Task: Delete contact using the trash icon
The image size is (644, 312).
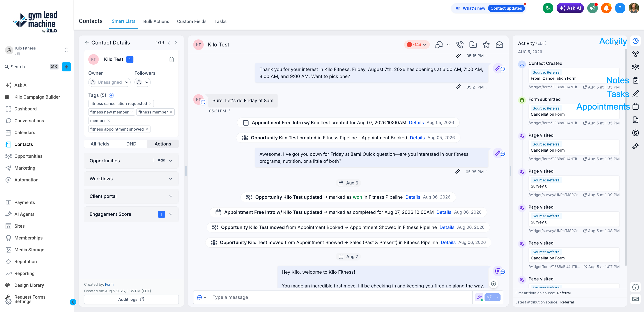Action: [172, 59]
